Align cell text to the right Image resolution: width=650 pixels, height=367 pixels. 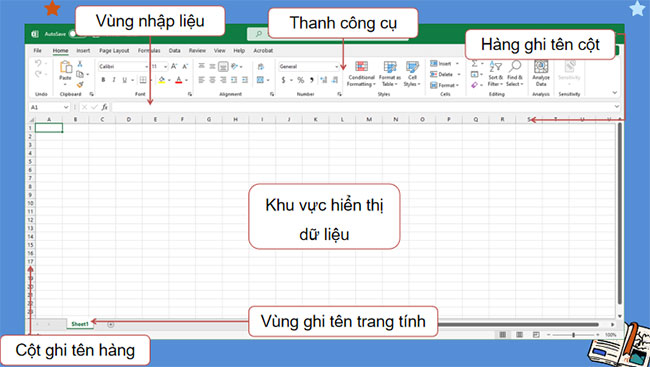click(223, 80)
